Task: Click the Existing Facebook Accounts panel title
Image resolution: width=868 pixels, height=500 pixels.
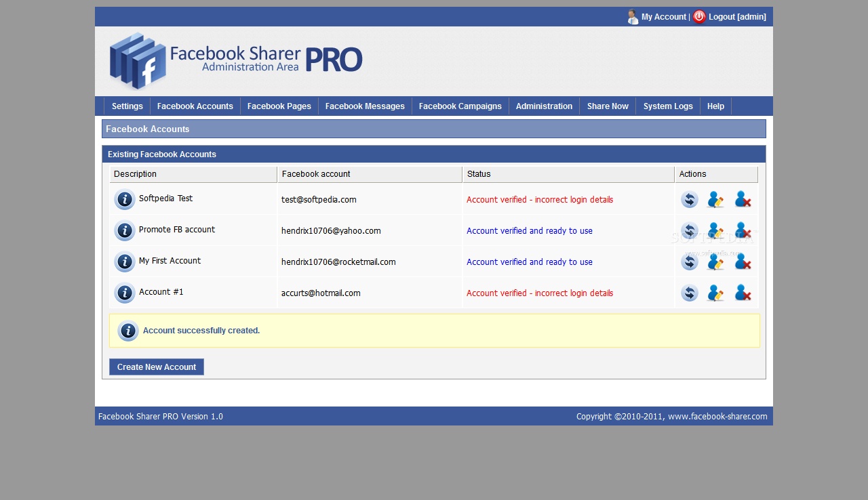Action: pyautogui.click(x=162, y=154)
